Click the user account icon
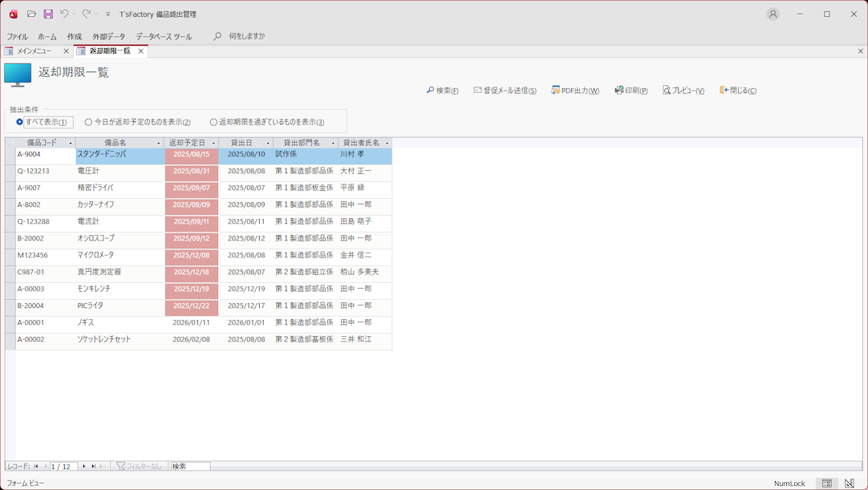Viewport: 868px width, 490px height. [773, 14]
